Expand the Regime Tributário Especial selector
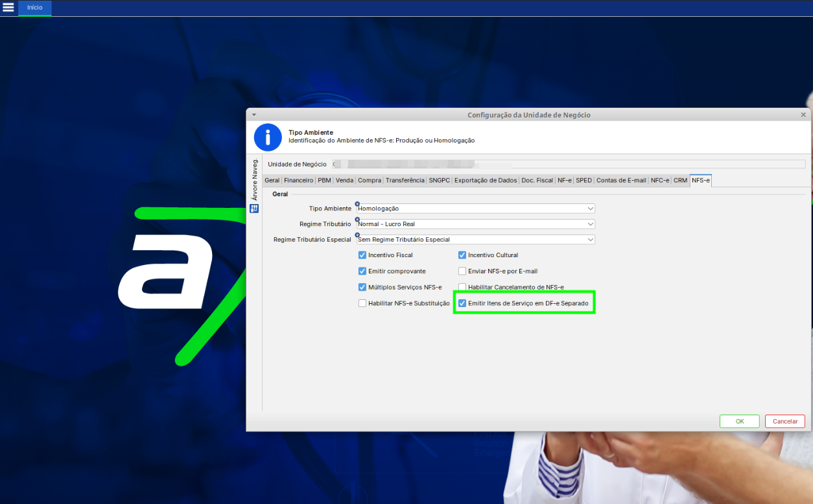The width and height of the screenshot is (813, 504). point(589,239)
